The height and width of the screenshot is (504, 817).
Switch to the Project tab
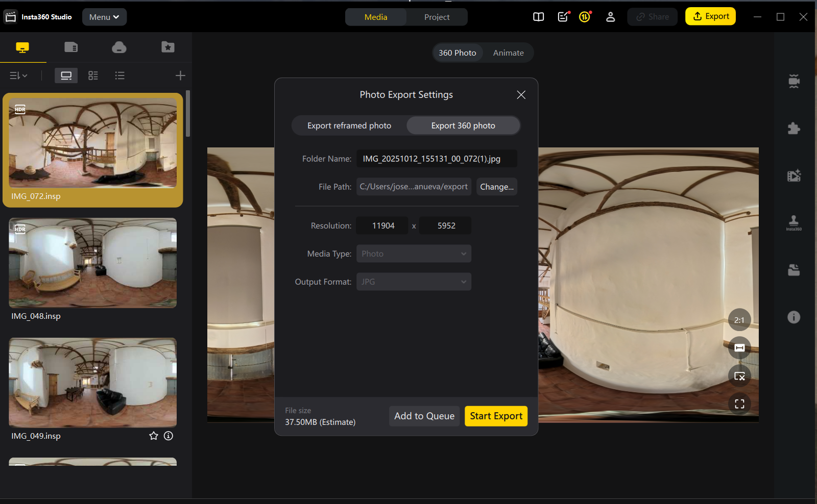[x=437, y=17]
